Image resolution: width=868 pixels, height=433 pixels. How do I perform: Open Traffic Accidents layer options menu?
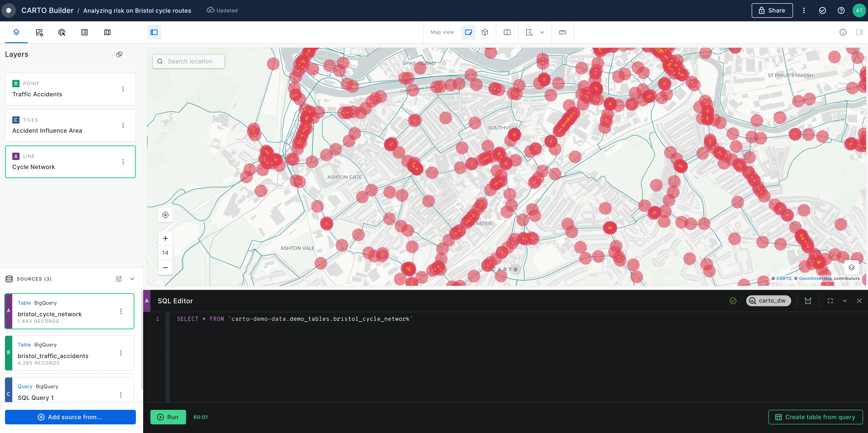[x=123, y=89]
